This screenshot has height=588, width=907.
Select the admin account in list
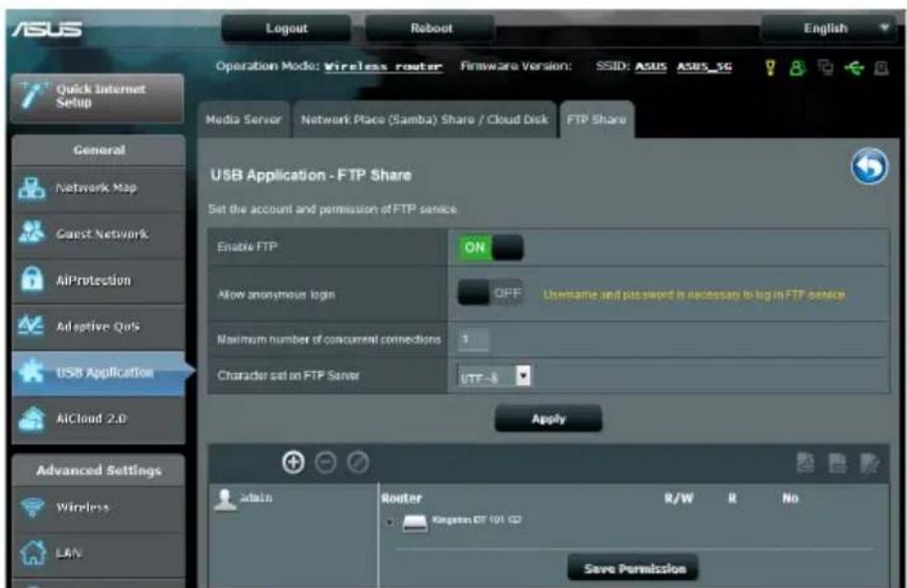click(x=243, y=499)
